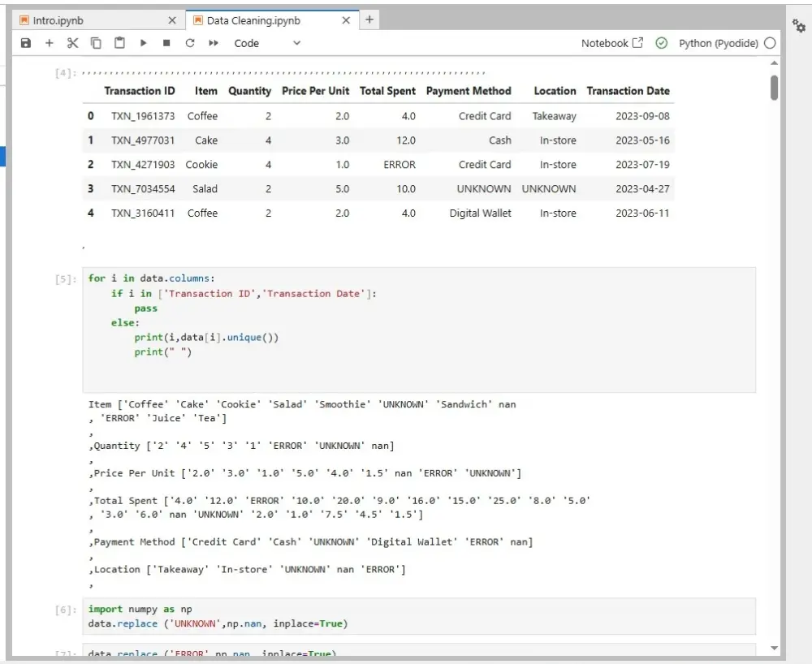Select the cell 5 prompt label

66,279
